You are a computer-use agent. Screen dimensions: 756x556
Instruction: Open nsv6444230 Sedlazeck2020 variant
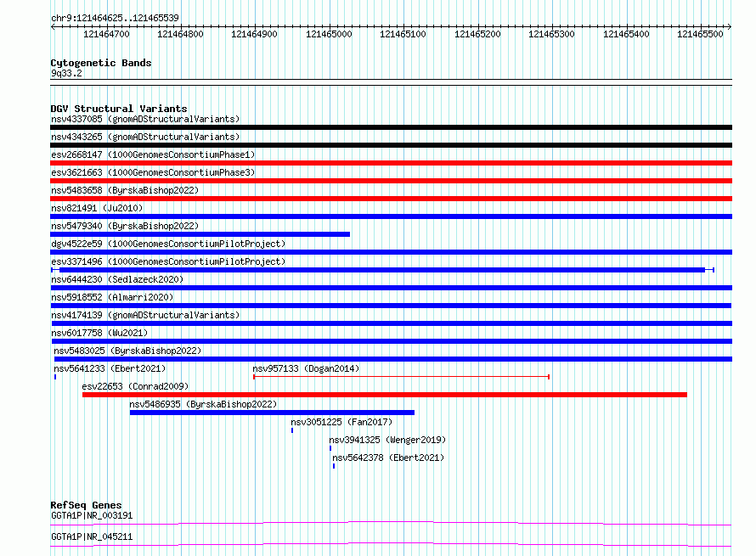coord(117,279)
